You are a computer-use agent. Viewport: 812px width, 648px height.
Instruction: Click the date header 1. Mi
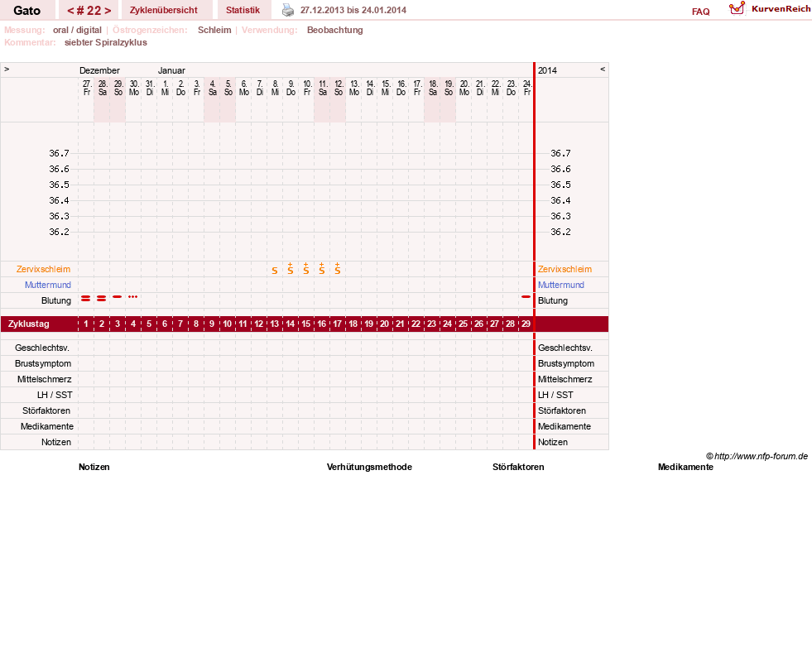[x=166, y=88]
